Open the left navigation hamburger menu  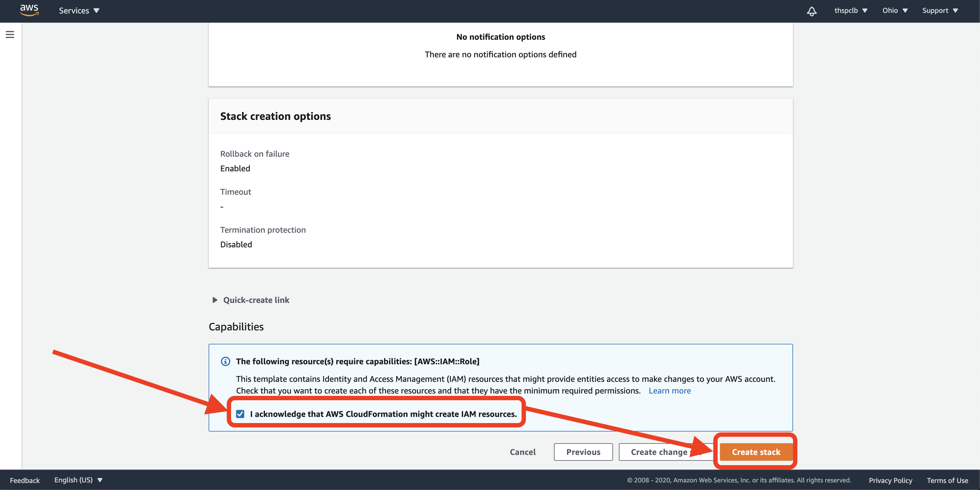pyautogui.click(x=10, y=35)
